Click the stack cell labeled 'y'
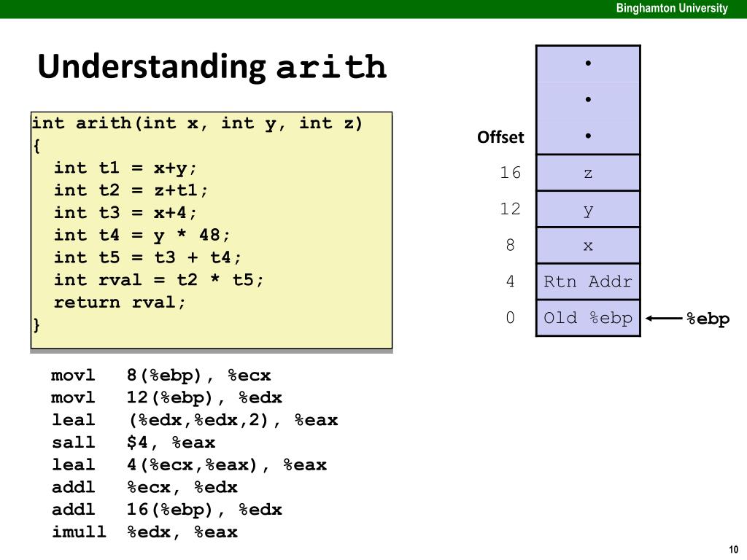Viewport: 747px width, 560px height. tap(588, 209)
